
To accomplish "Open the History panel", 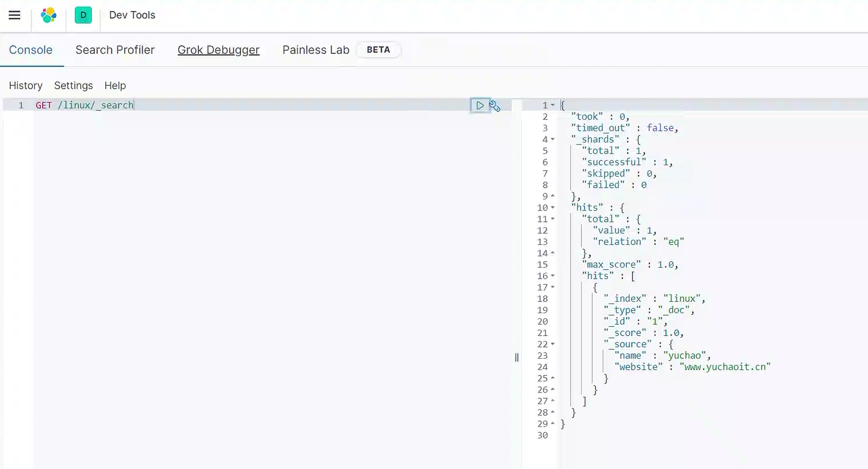I will coord(26,85).
